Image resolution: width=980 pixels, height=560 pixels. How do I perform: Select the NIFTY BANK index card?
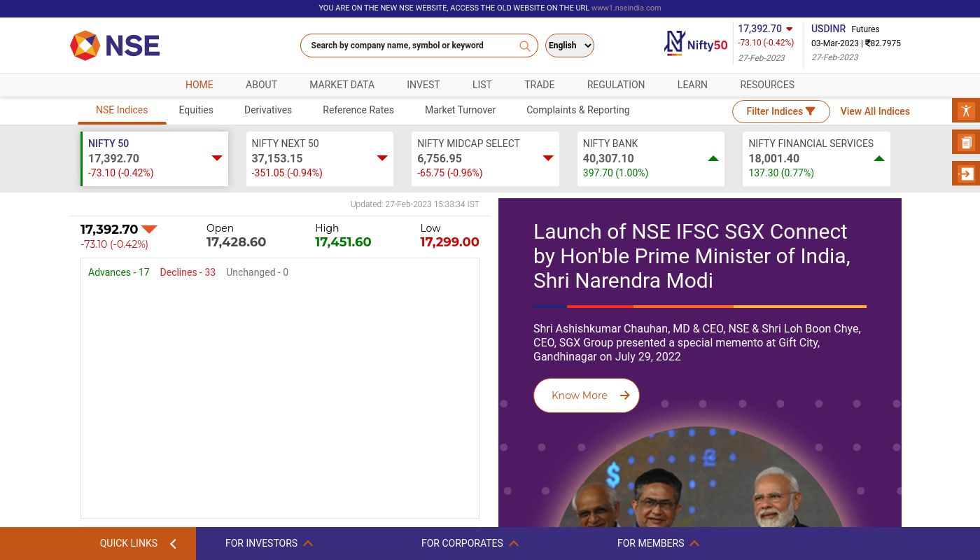(651, 159)
